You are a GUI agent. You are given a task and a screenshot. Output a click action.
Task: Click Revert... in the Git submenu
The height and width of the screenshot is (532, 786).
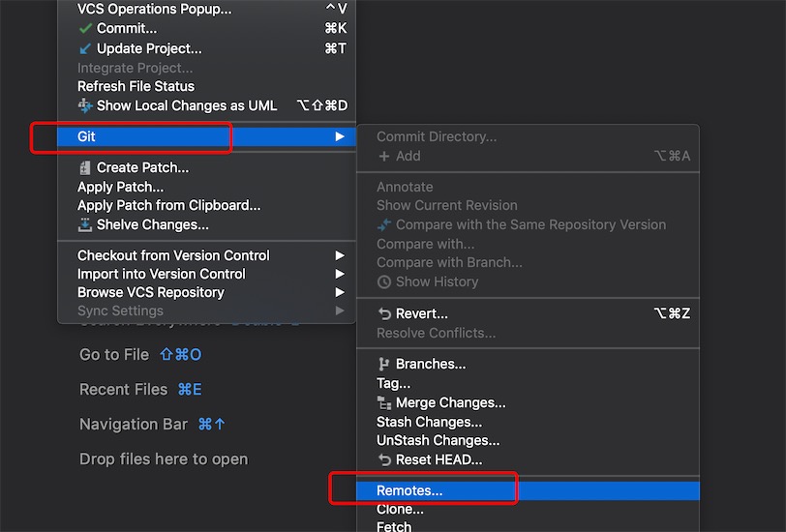528,314
